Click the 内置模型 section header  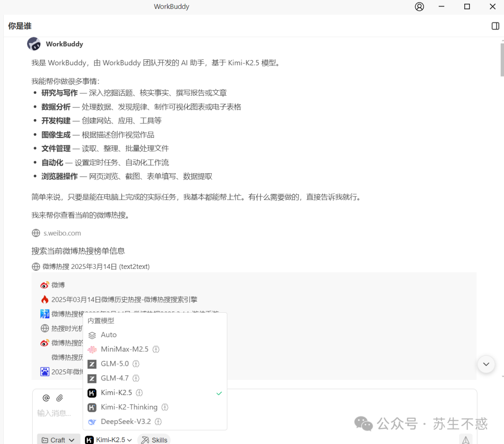pyautogui.click(x=101, y=321)
